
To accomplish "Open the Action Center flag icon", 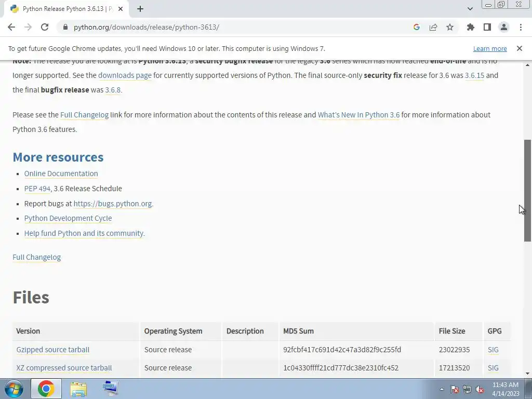I will coord(455,390).
